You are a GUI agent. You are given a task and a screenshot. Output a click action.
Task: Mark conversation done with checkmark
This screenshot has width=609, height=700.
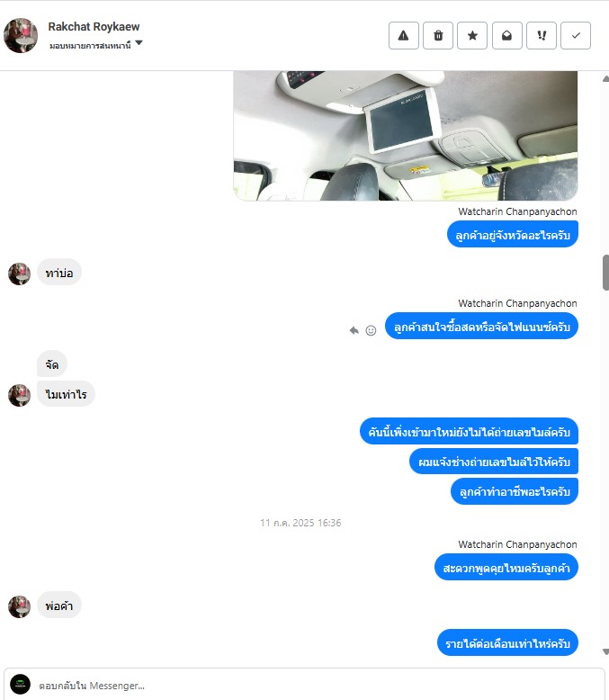click(576, 35)
